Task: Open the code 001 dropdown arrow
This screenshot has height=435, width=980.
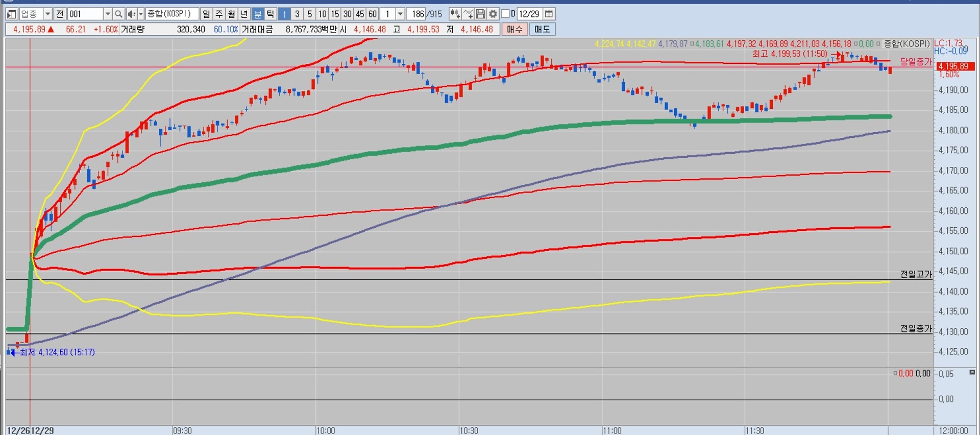Action: point(108,14)
